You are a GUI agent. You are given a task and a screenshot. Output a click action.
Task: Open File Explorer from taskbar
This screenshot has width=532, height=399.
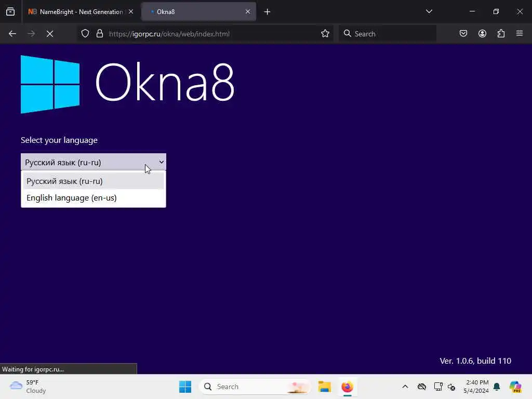pos(324,387)
